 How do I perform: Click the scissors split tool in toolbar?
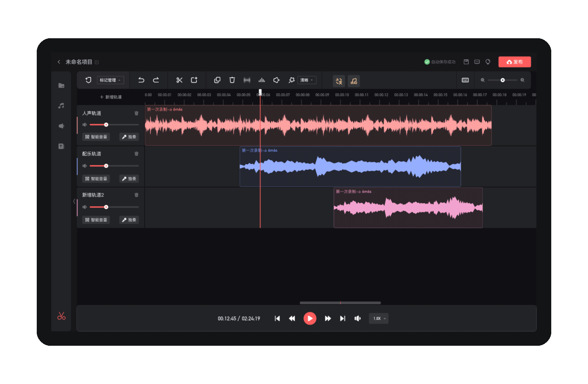tap(179, 80)
